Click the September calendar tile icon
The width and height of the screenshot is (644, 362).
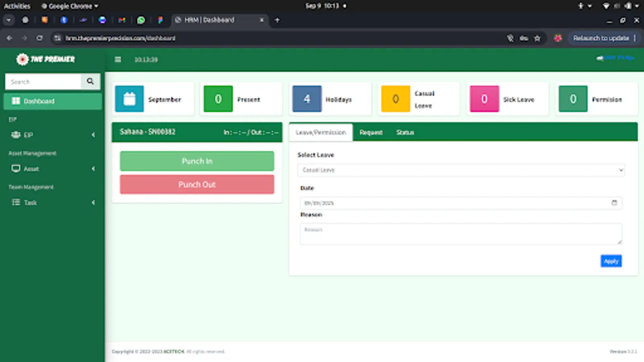click(129, 99)
